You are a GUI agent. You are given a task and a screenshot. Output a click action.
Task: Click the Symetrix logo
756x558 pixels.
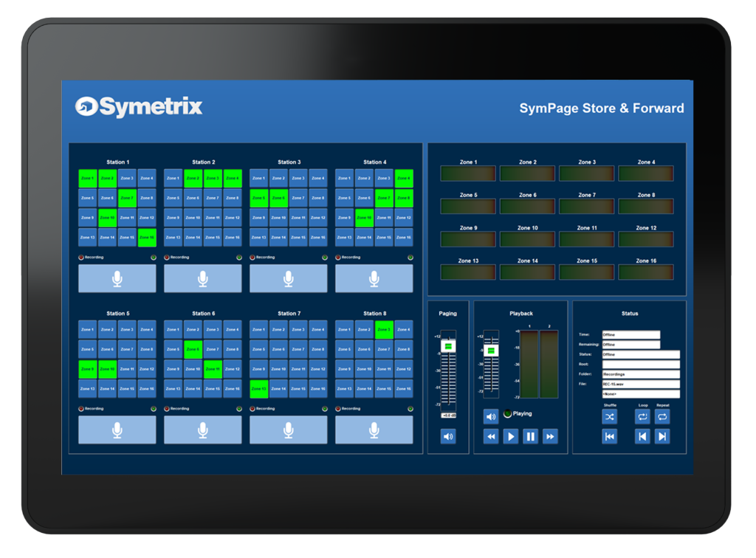pyautogui.click(x=139, y=107)
